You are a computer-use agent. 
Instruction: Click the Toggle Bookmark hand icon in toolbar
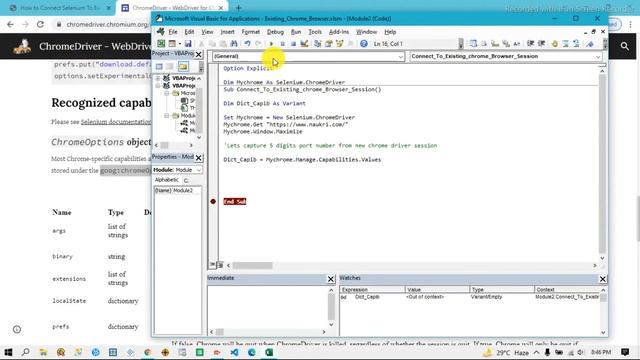(555, 44)
